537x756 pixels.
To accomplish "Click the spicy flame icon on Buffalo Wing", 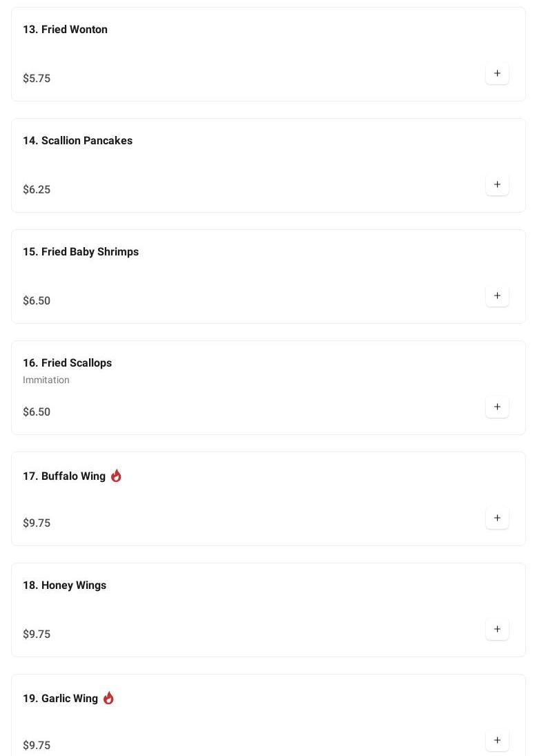I will click(x=116, y=476).
